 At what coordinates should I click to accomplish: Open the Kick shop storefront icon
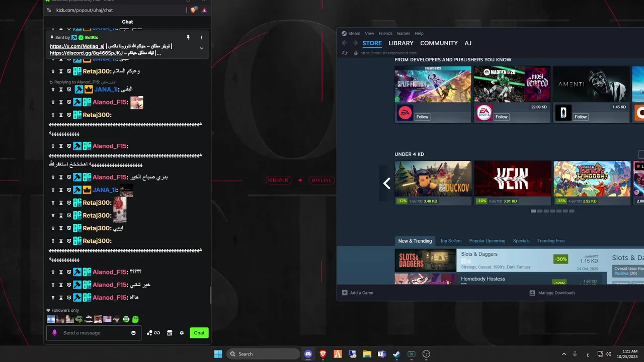[x=170, y=333]
